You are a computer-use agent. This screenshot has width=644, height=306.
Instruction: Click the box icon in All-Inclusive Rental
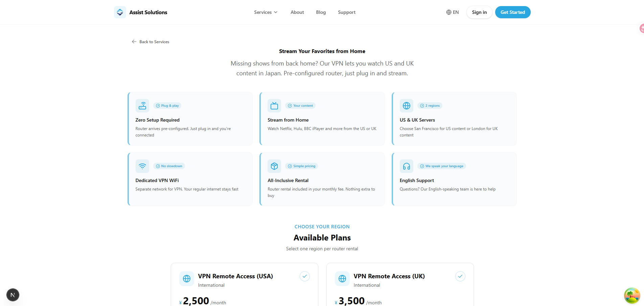[x=274, y=166]
